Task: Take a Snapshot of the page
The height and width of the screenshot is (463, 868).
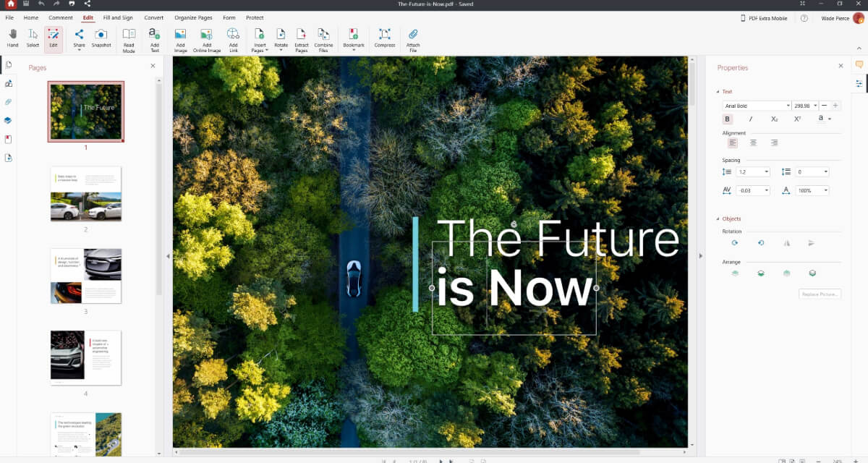Action: pyautogui.click(x=101, y=38)
